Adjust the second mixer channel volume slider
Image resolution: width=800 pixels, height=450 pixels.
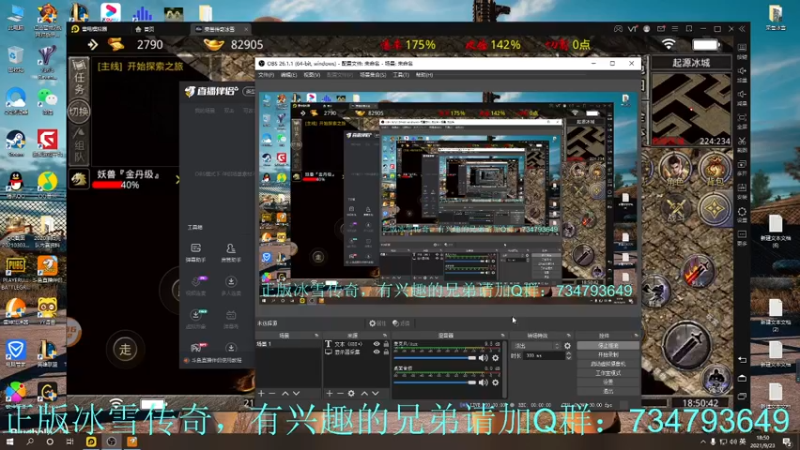[435, 382]
